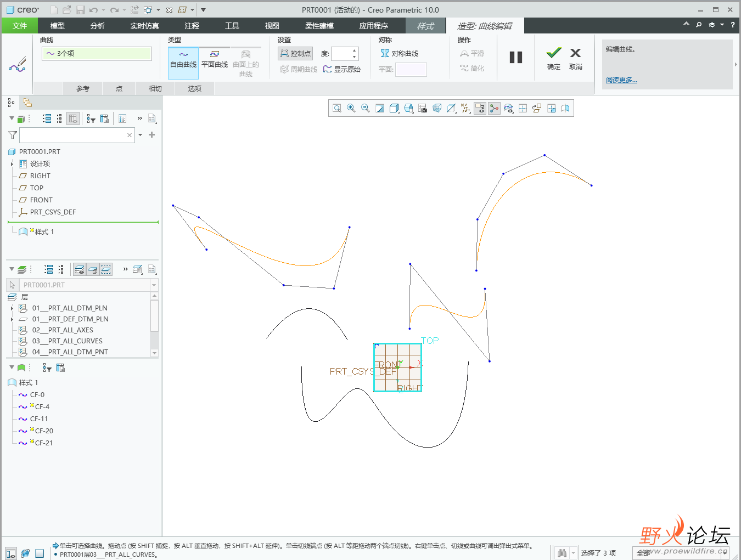Open the 文件 menu

[x=20, y=26]
